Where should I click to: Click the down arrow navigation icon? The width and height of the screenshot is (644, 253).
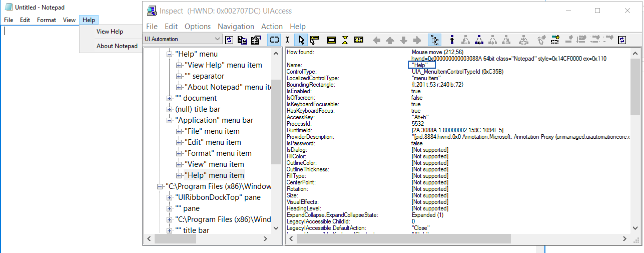(403, 39)
